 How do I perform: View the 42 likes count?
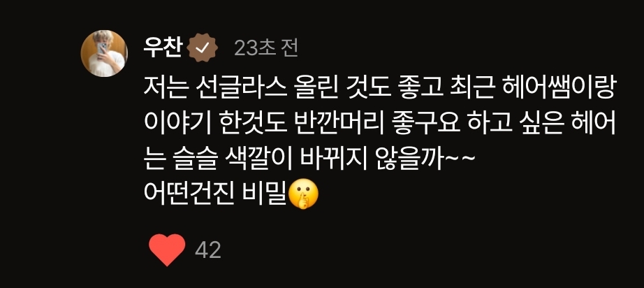(x=208, y=250)
